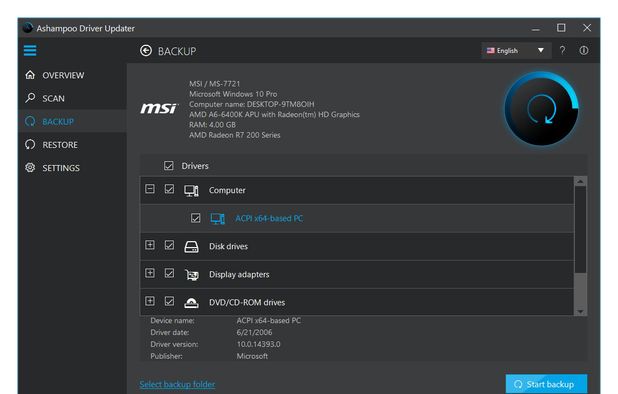The image size is (618, 394).
Task: Select the Computer row label
Action: click(x=227, y=190)
